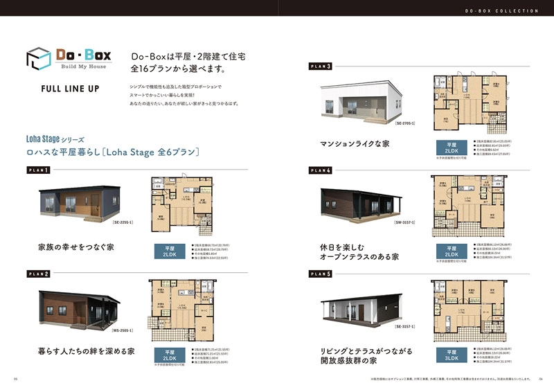This screenshot has height=392, width=554.
Task: Select the headline "Do-Boxは平屋・2階建て住宅"
Action: tap(188, 57)
